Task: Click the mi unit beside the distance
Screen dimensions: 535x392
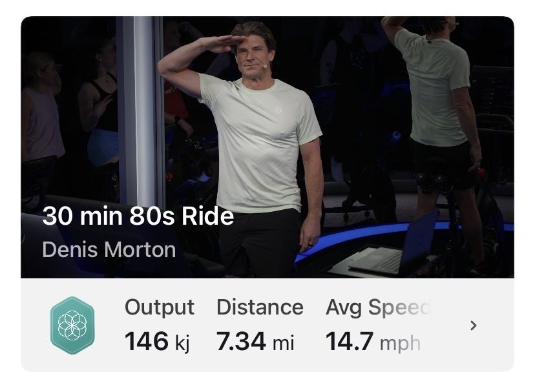Action: click(x=283, y=343)
